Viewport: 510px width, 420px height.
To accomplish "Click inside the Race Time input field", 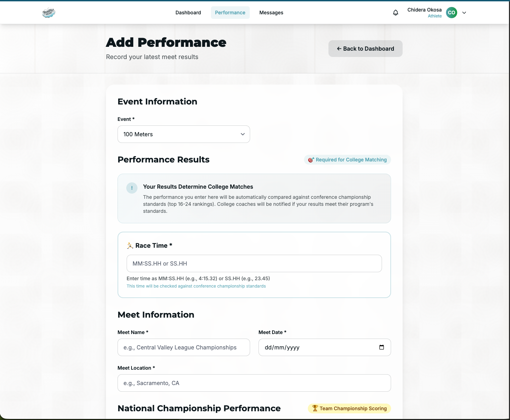I will click(254, 263).
